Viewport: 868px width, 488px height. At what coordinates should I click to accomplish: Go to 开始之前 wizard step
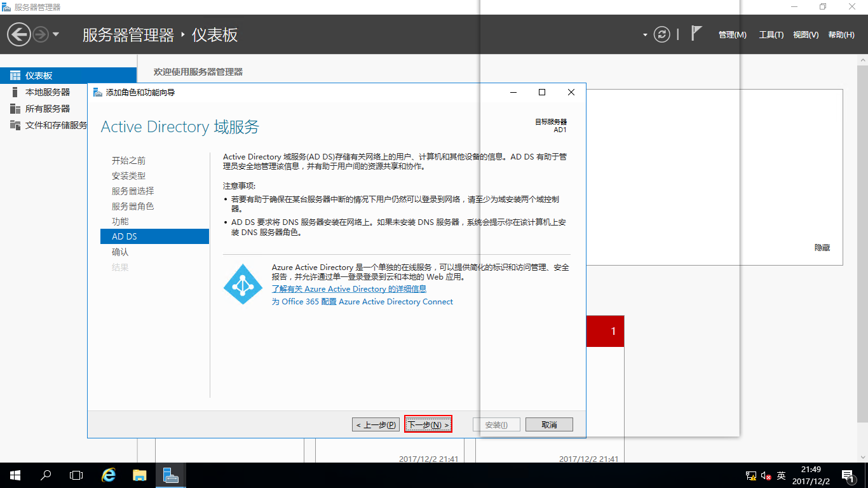[x=128, y=161]
